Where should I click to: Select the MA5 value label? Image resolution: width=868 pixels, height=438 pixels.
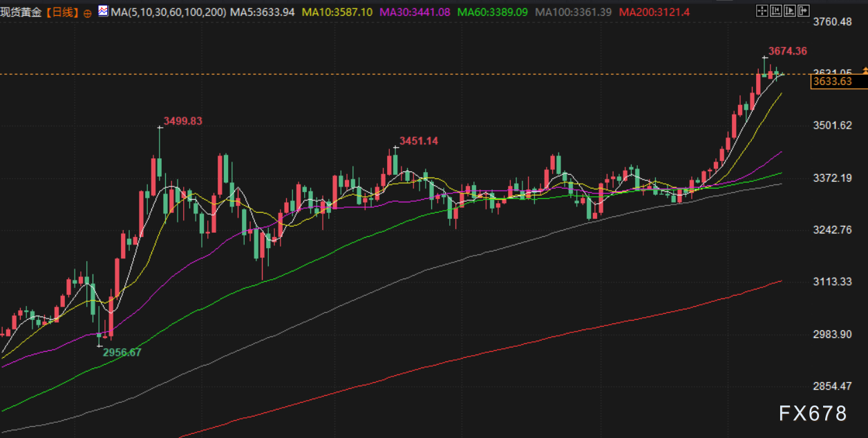(263, 12)
